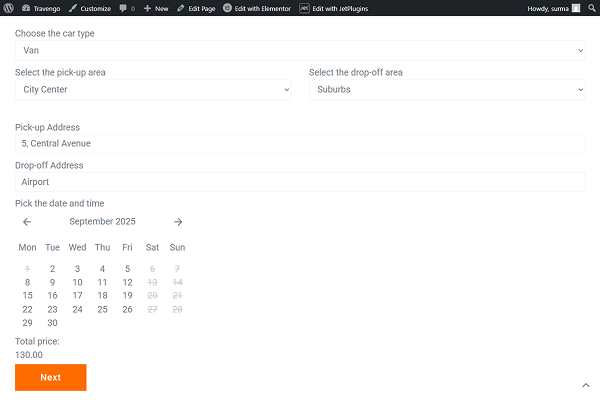Go to the next month after September 2025
This screenshot has height=400, width=600.
tap(178, 222)
